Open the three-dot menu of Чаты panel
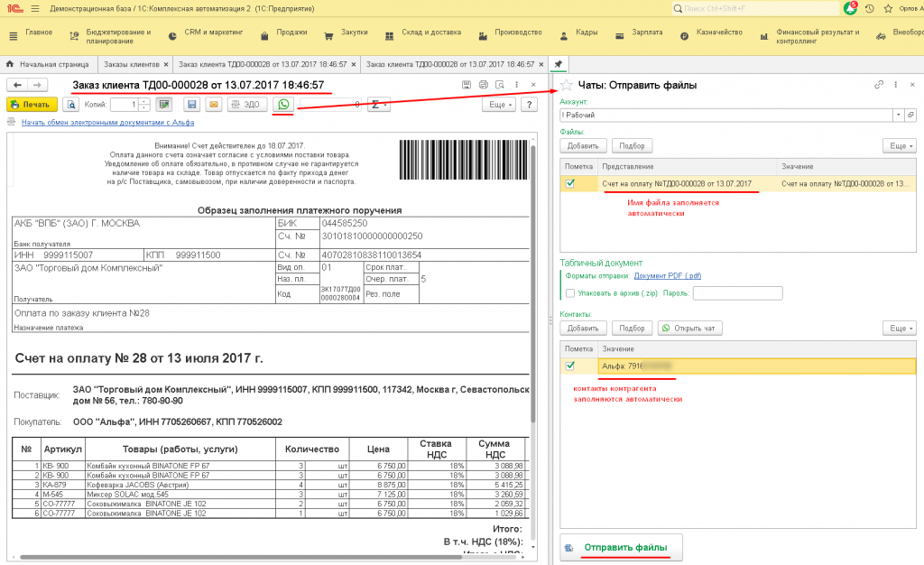 (x=896, y=85)
